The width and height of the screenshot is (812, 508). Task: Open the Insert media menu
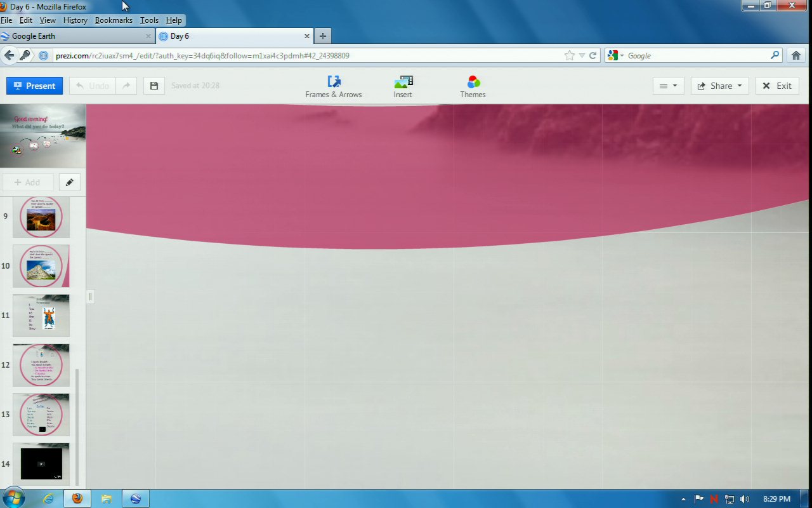pyautogui.click(x=403, y=87)
